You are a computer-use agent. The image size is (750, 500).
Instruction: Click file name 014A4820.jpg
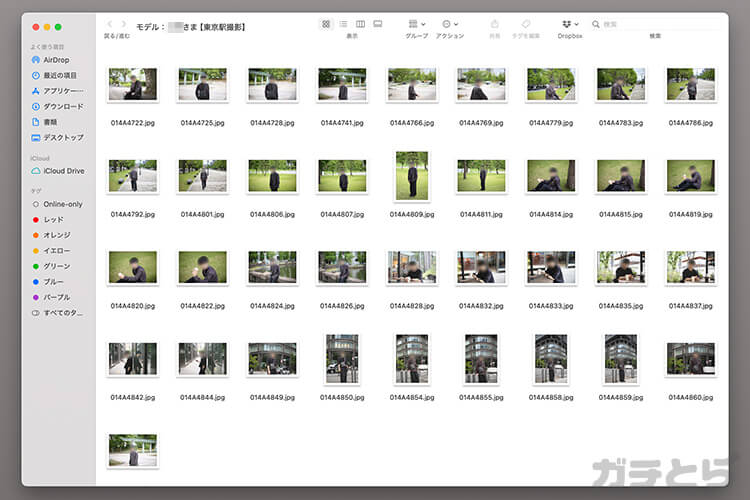pos(132,306)
